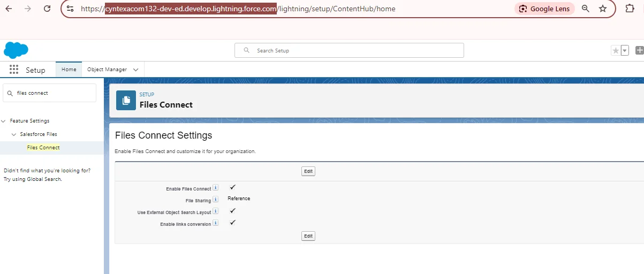The width and height of the screenshot is (644, 274).
Task: Click the browser forward arrow
Action: point(28,9)
